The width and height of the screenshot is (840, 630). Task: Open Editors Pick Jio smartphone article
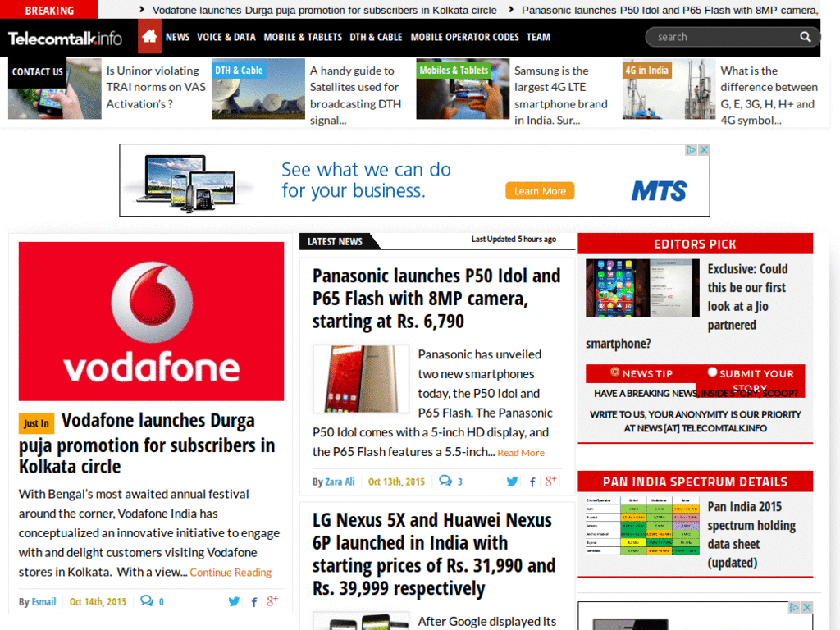[747, 297]
